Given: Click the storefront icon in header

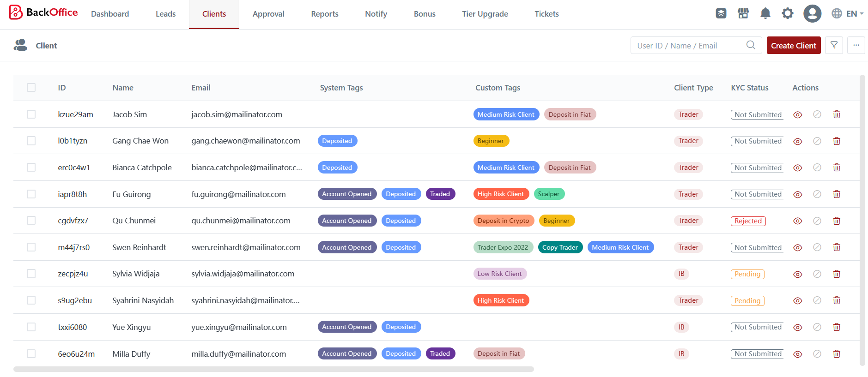Looking at the screenshot, I should (x=743, y=13).
